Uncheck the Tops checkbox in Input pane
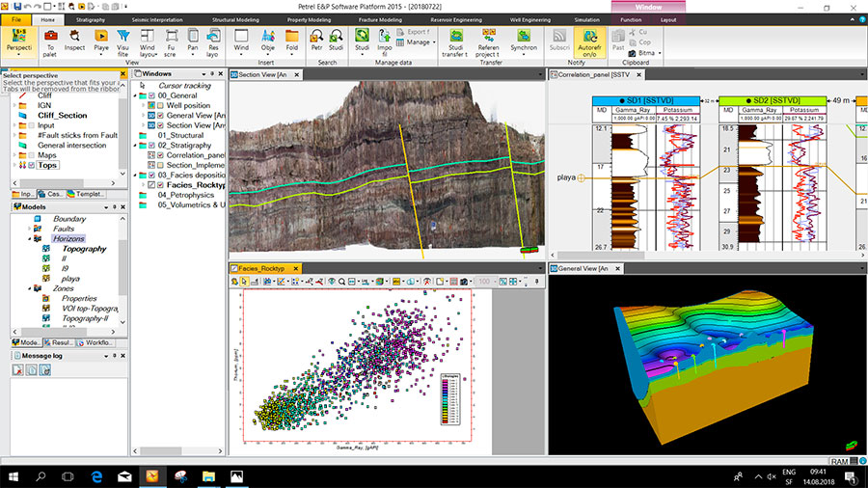Screen dimensions: 868x488 click(x=32, y=166)
